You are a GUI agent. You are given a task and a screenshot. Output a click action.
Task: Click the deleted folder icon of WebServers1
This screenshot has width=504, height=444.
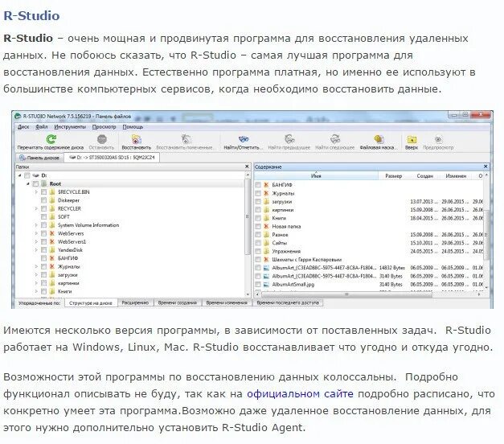coord(52,241)
